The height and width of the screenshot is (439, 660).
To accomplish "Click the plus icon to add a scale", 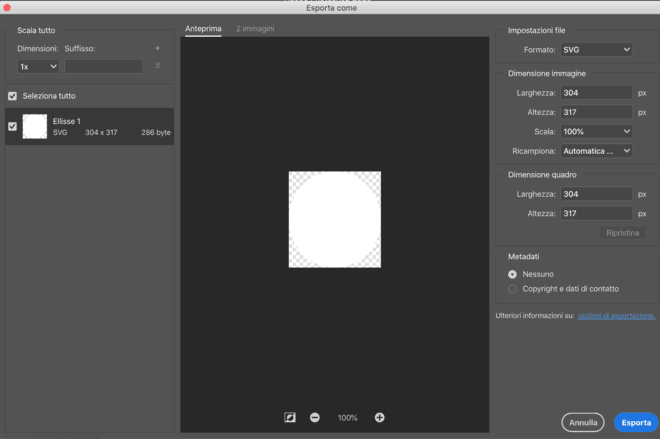I will [157, 48].
